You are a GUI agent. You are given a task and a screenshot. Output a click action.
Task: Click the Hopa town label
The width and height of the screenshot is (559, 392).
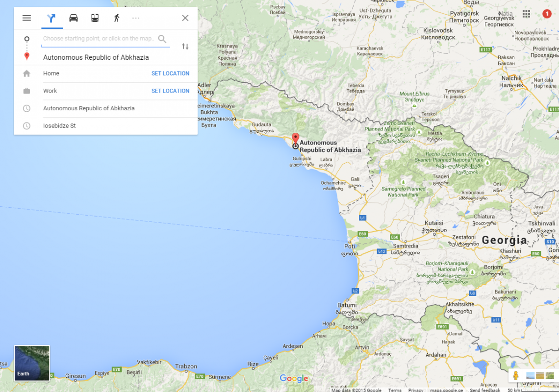[x=329, y=323]
